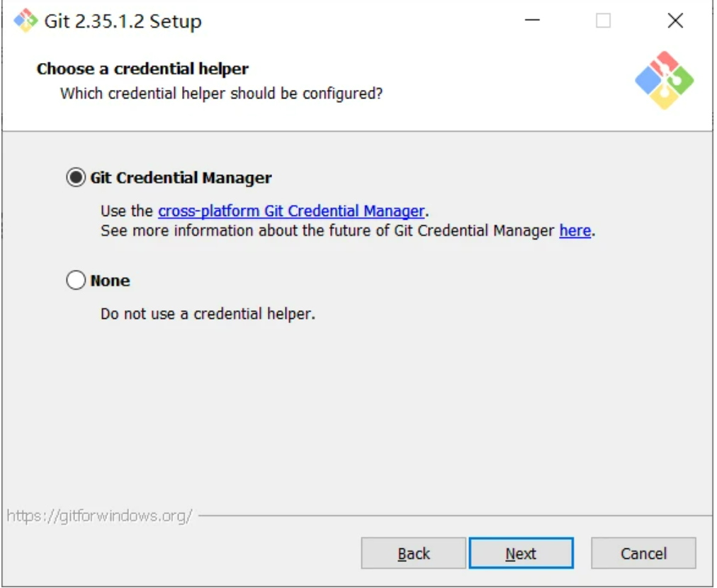
Task: Click the bold 'Git Credential Manager' option label
Action: tap(181, 178)
